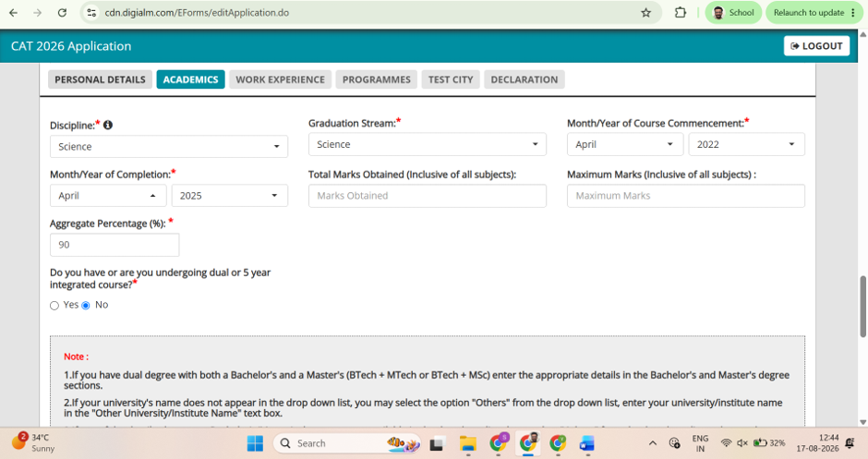Show Discipline info tooltip icon
This screenshot has height=459, width=868.
[x=108, y=125]
